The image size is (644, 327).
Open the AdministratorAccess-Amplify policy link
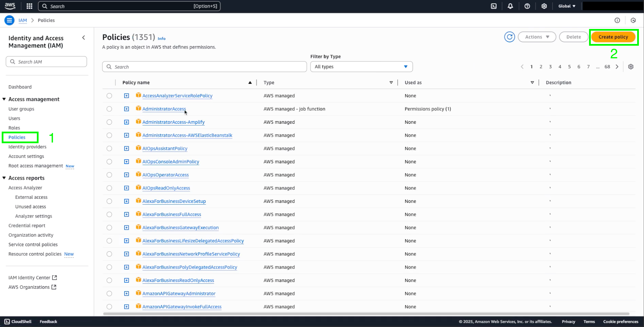[173, 122]
